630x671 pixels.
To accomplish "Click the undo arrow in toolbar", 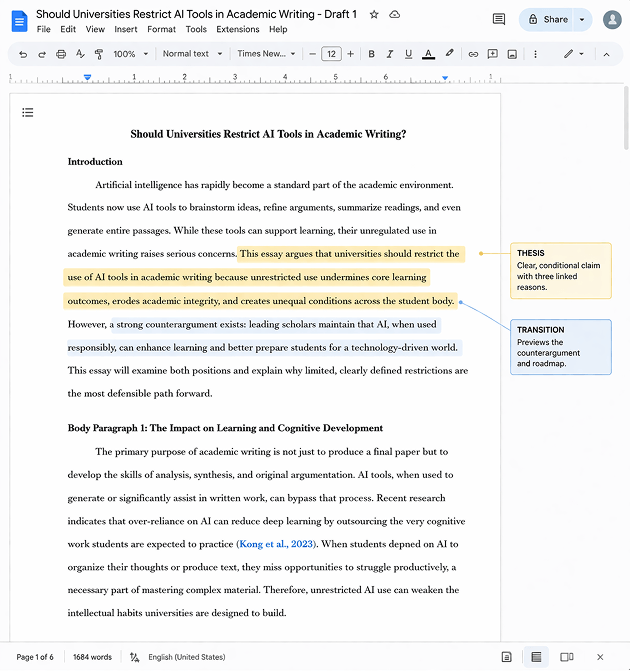I will coord(23,54).
